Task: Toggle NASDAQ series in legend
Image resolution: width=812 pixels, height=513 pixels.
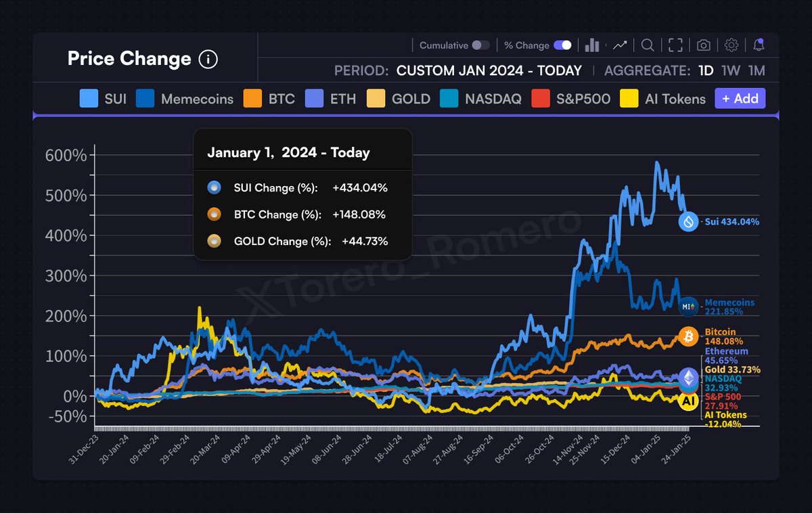Action: pos(480,99)
